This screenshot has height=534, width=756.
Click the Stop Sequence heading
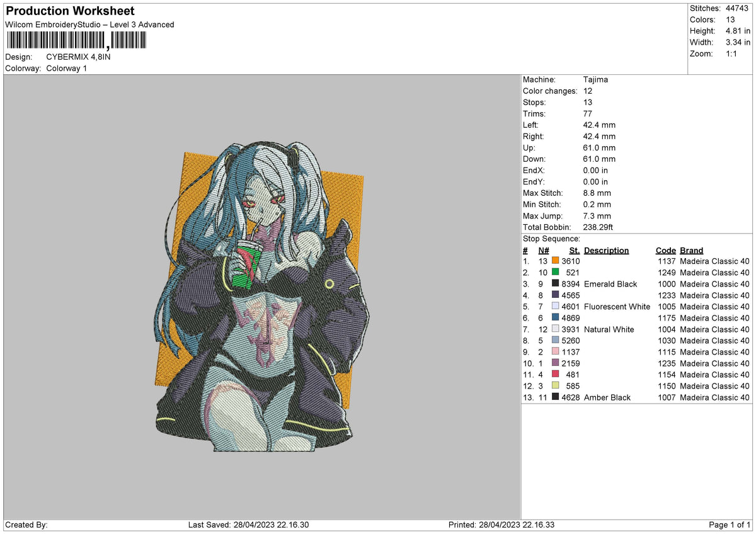point(551,239)
